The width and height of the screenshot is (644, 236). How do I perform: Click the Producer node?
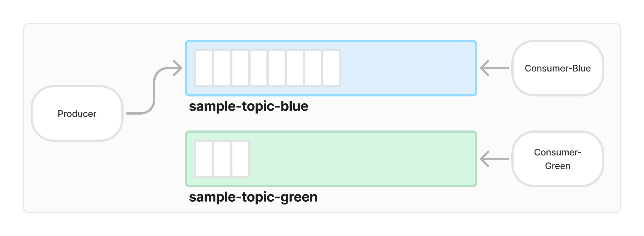click(77, 113)
